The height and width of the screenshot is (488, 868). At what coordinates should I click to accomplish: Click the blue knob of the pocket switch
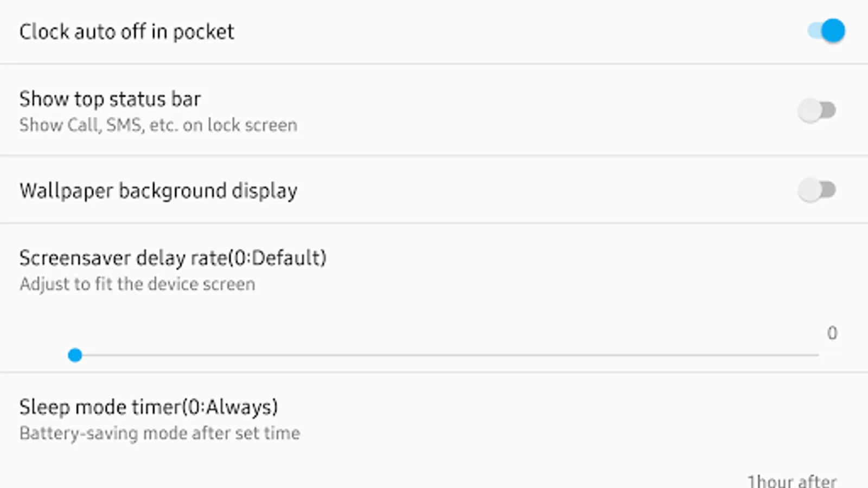833,31
